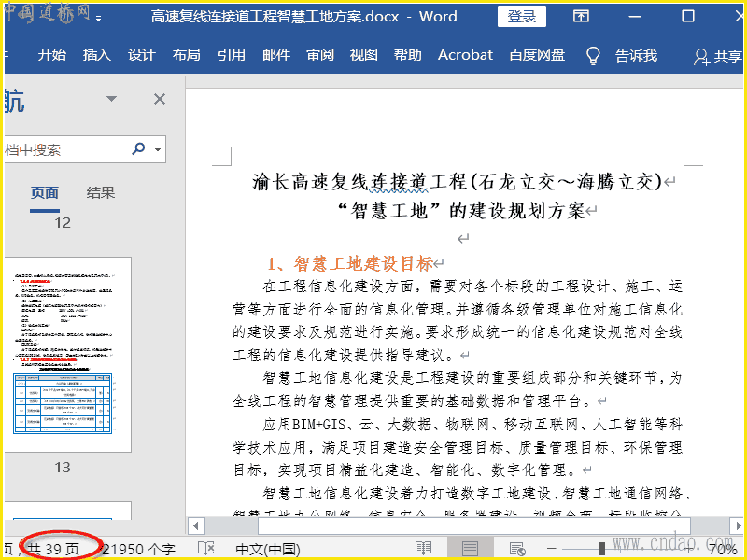Open the 引用 ribbon tab

[x=231, y=55]
